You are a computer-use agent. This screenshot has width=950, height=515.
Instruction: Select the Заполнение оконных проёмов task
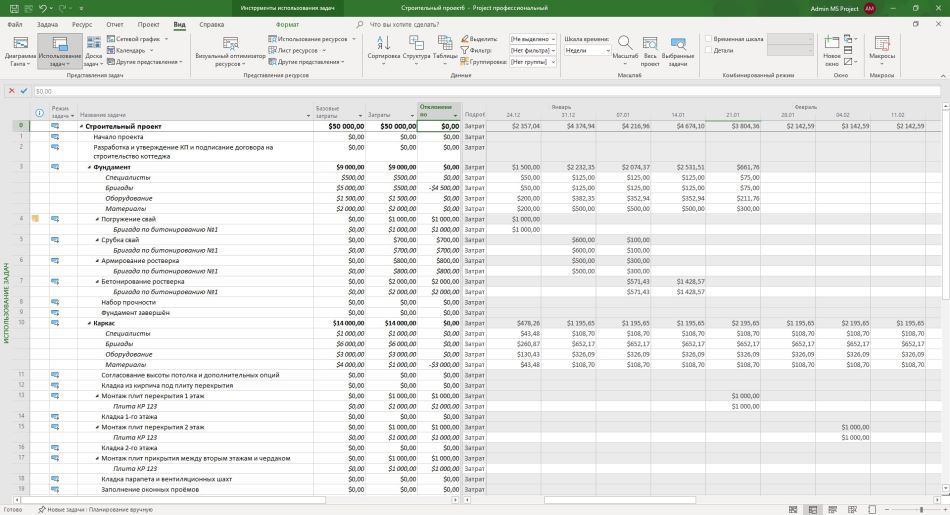pyautogui.click(x=150, y=490)
